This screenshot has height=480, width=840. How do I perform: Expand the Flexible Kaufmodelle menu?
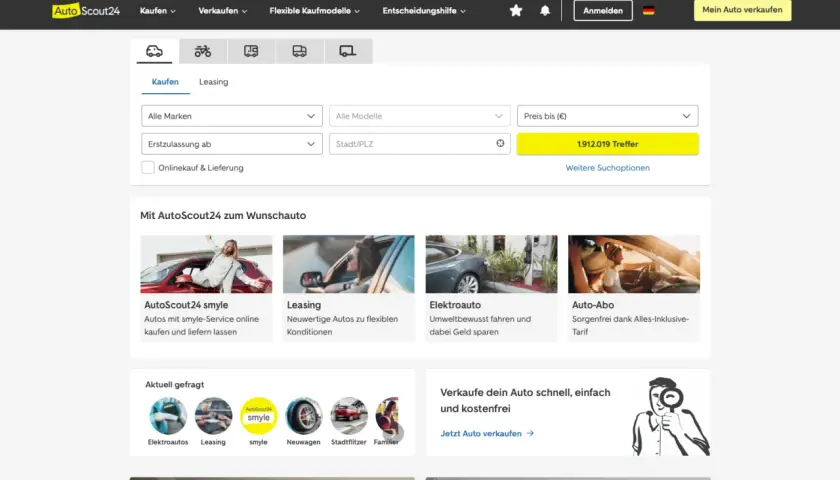point(314,11)
